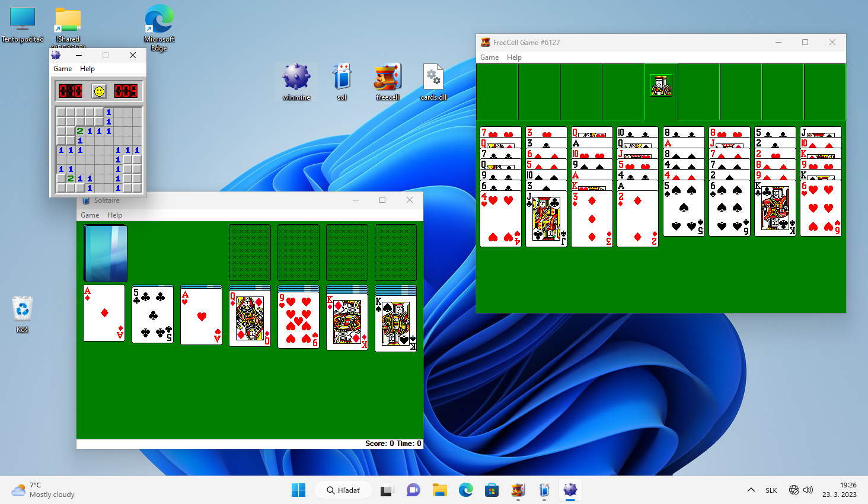This screenshot has height=504, width=868.
Task: Open Game menu in Solitaire
Action: (90, 215)
